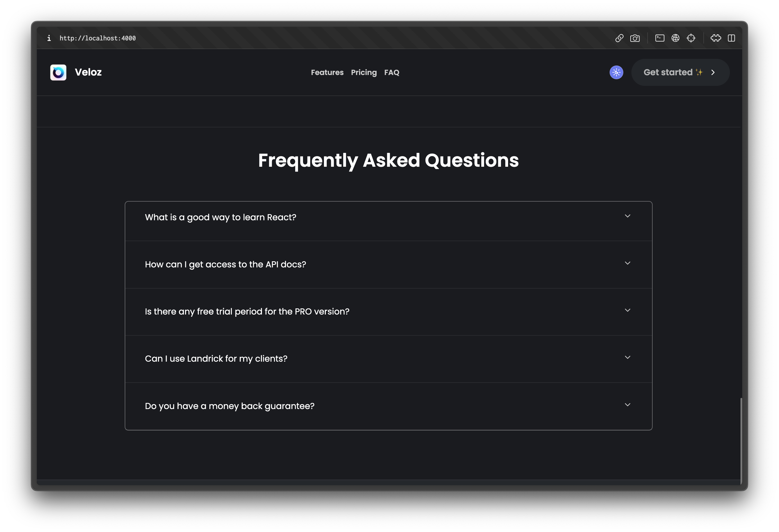The height and width of the screenshot is (532, 779).
Task: Go to the Features nav item
Action: click(327, 72)
